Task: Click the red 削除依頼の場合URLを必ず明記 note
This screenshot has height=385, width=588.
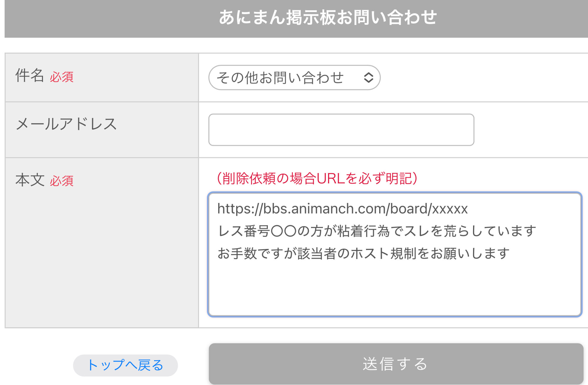Action: coord(317,179)
